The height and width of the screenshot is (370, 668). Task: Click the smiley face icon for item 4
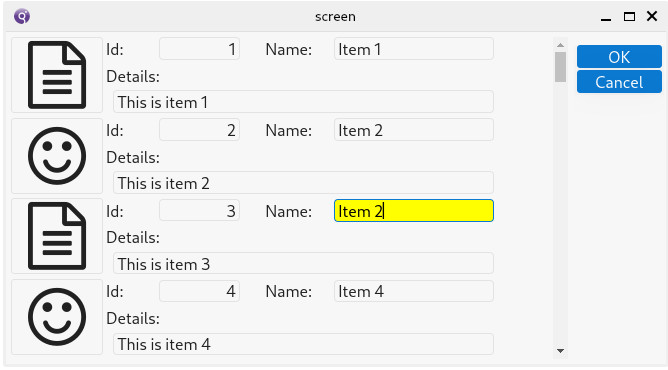(57, 317)
